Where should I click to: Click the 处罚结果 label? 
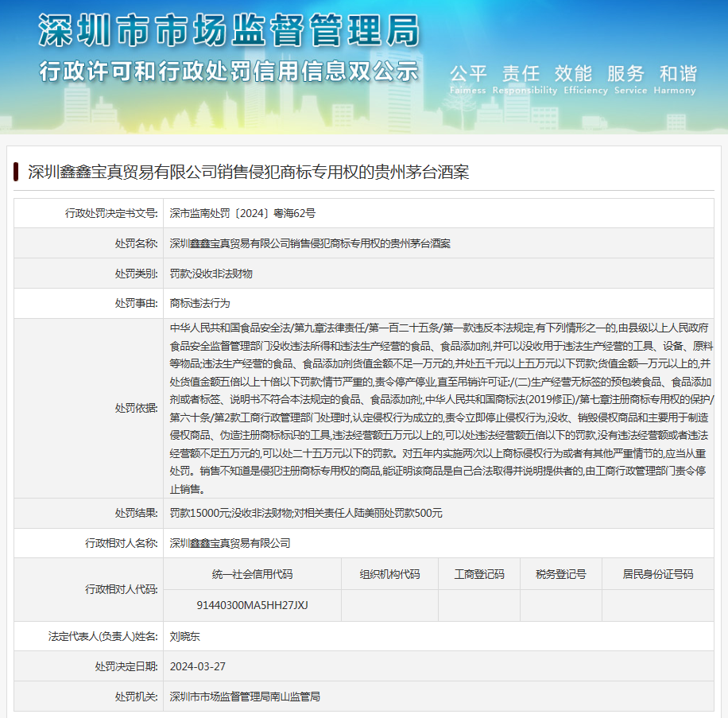[137, 513]
